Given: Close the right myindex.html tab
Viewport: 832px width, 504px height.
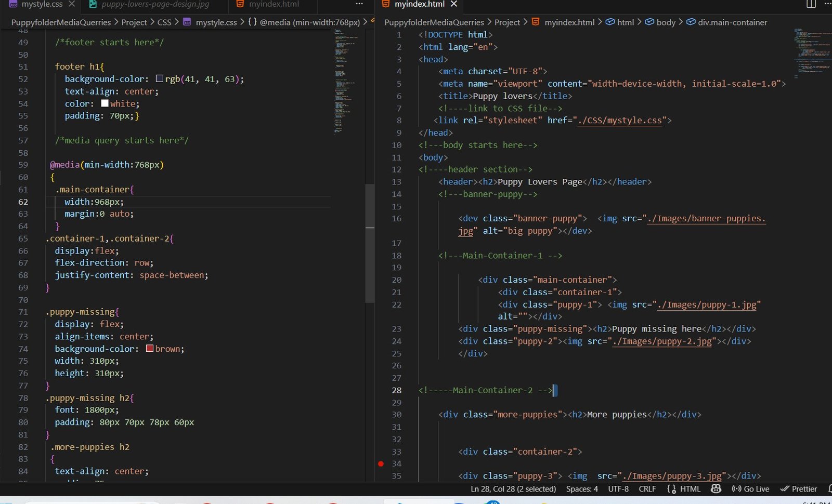Looking at the screenshot, I should [454, 4].
